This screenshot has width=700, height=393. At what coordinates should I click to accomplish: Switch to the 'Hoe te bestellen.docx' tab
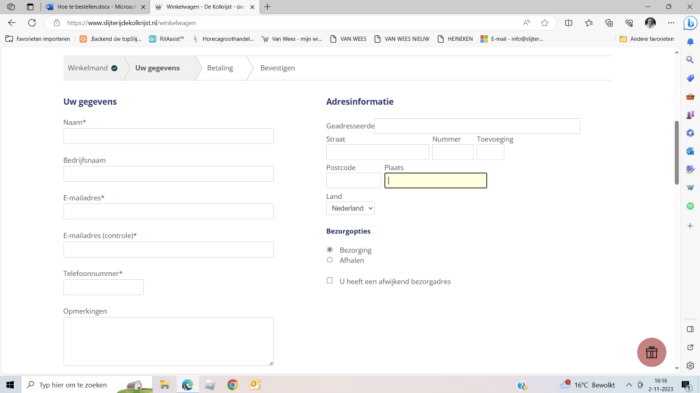96,7
